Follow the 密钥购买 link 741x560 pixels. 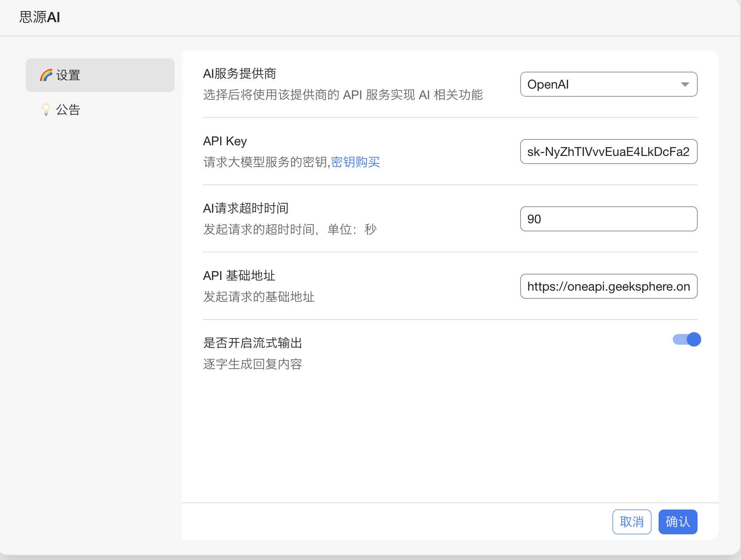355,162
